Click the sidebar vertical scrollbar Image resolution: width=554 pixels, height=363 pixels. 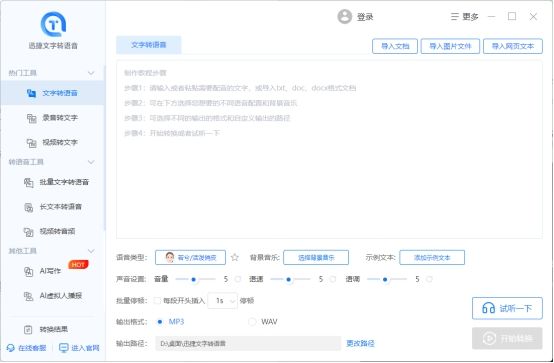coord(104,148)
